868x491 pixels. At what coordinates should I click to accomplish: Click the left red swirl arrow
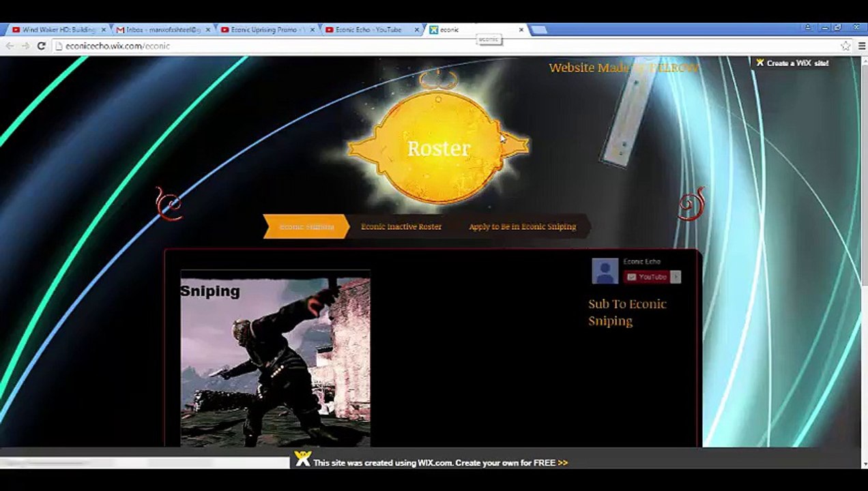pyautogui.click(x=169, y=203)
